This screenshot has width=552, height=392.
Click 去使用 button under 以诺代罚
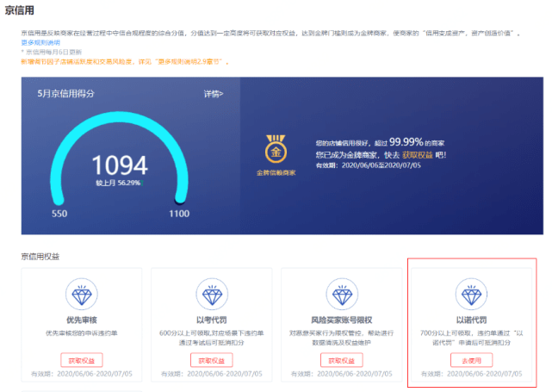[x=471, y=360]
